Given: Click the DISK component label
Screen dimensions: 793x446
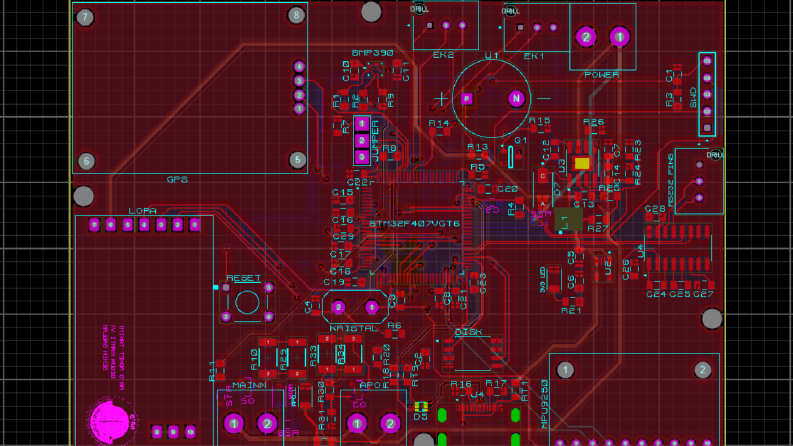Looking at the screenshot, I should [469, 332].
